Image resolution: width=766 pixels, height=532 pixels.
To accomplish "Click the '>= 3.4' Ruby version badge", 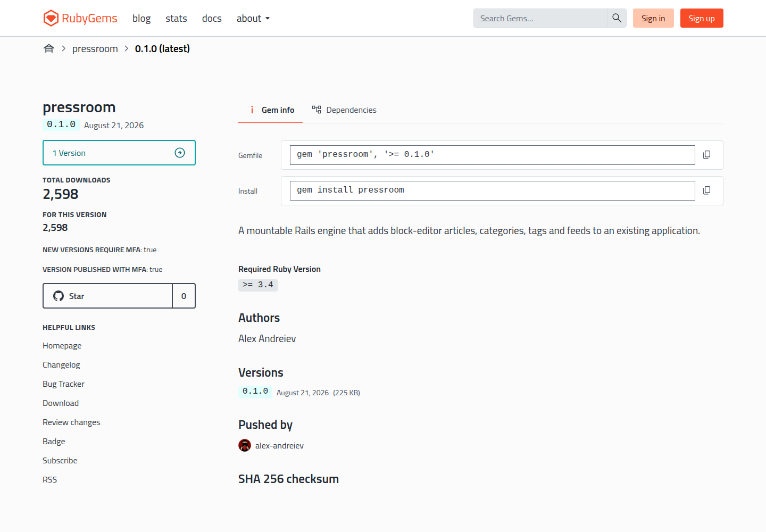I will point(258,285).
